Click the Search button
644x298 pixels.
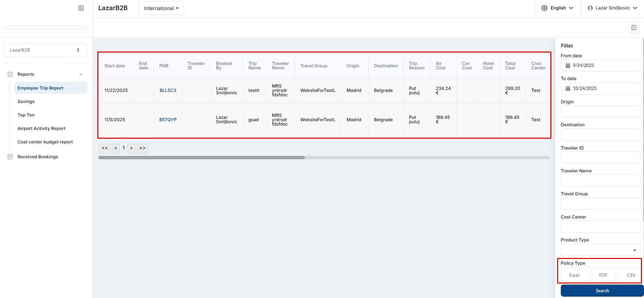[602, 291]
